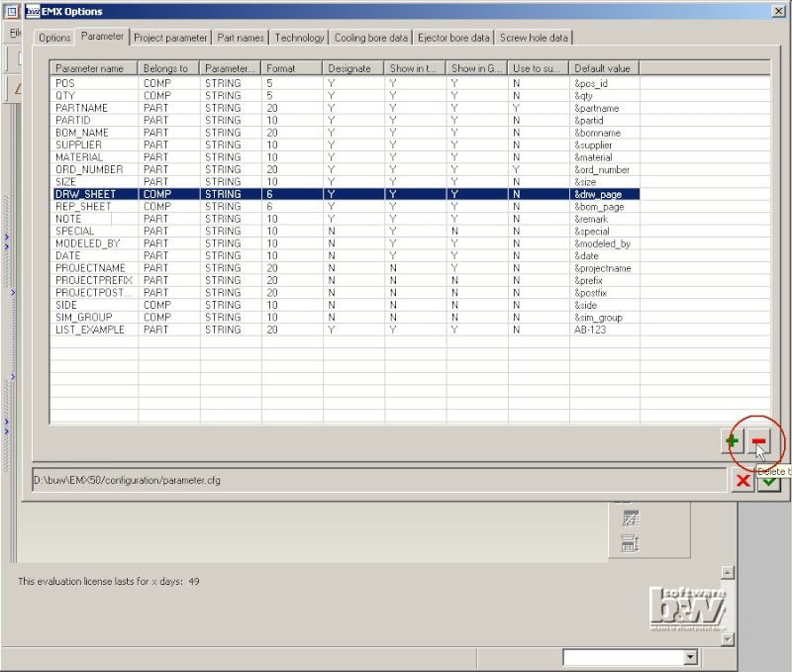The height and width of the screenshot is (672, 792).
Task: Switch to the Options tab
Action: tap(54, 38)
